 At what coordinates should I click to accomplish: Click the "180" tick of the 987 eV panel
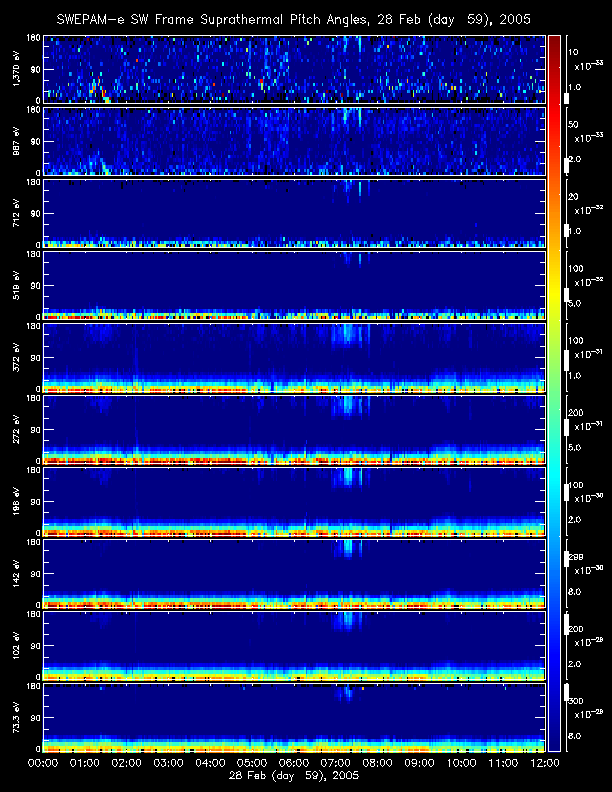[33, 110]
